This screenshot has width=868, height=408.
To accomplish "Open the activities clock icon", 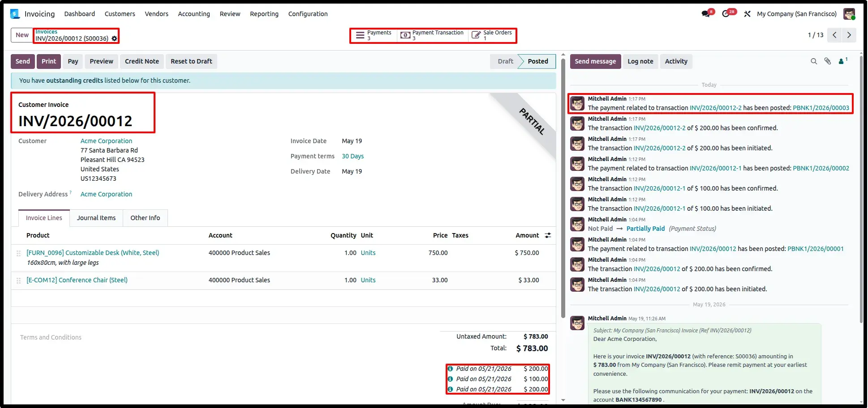I will point(726,14).
